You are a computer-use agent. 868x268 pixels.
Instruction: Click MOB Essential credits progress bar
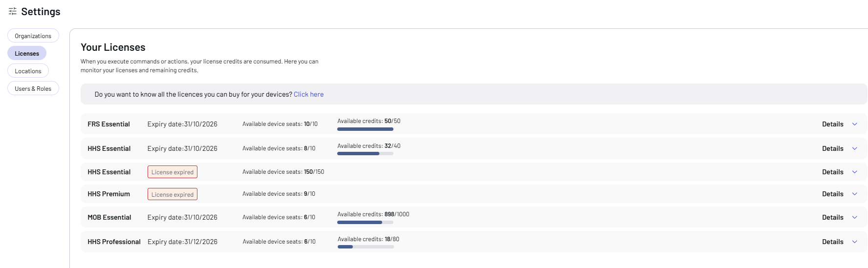(365, 223)
